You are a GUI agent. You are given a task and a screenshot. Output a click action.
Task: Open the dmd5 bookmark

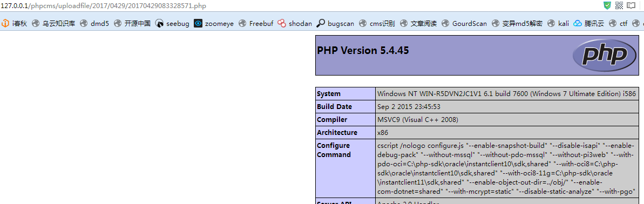tap(94, 23)
